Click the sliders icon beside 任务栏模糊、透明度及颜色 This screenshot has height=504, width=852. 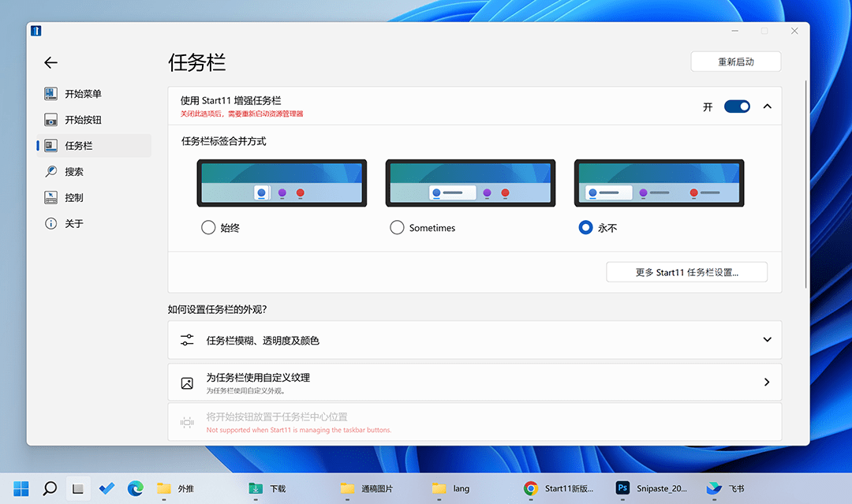click(187, 340)
